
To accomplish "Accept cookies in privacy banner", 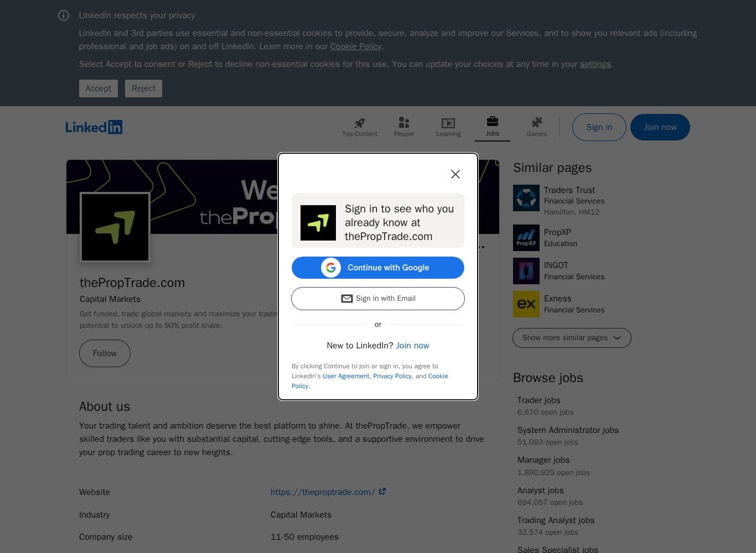I will click(x=99, y=88).
